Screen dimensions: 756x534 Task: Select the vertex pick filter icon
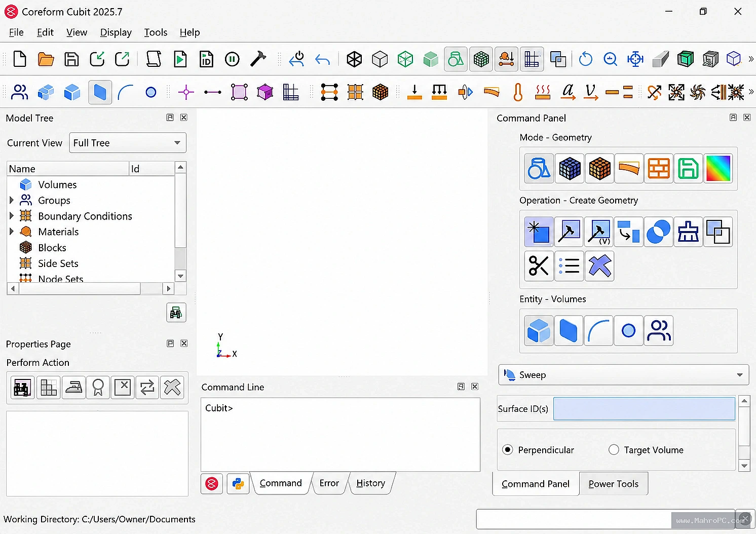(x=151, y=92)
